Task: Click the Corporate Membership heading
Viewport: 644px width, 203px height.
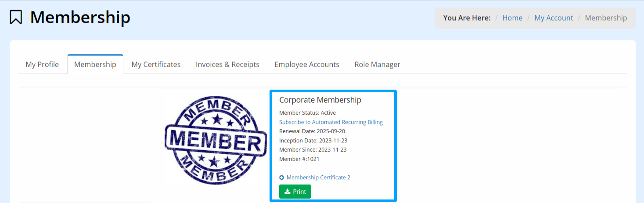Action: click(320, 100)
